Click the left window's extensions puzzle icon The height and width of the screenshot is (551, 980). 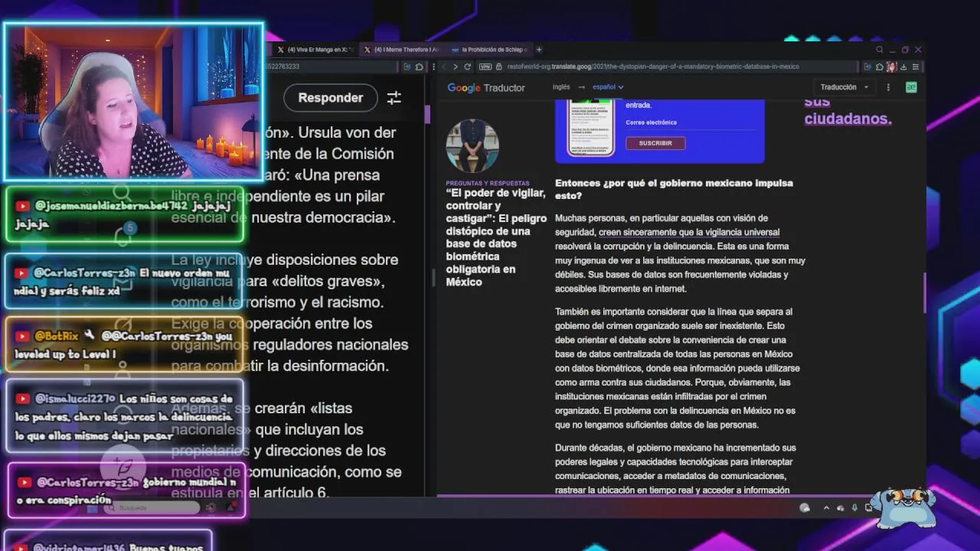click(419, 67)
